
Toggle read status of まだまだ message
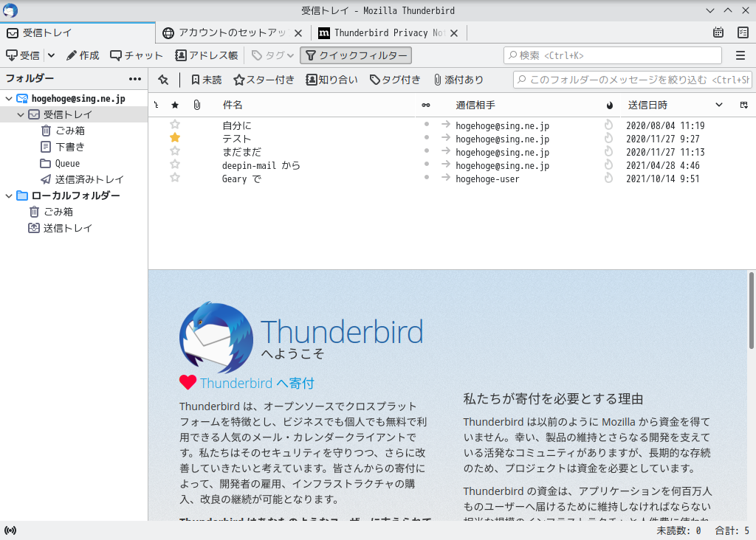pos(426,150)
